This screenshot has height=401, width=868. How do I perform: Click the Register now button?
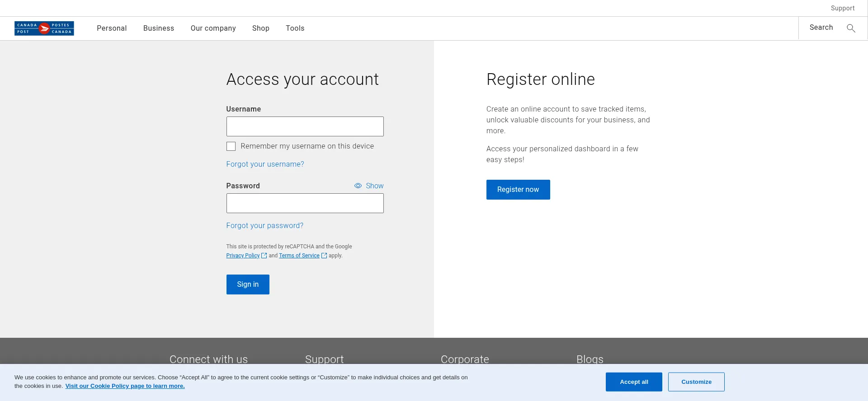coord(518,190)
